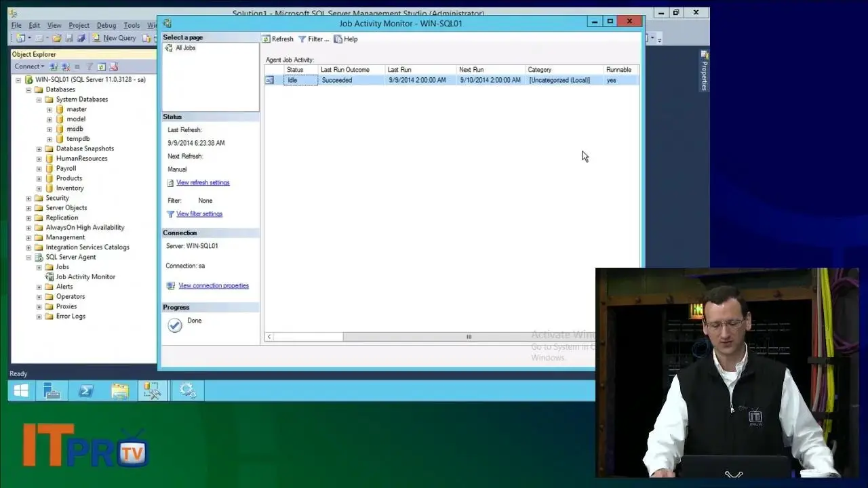Select the Proxies folder
This screenshot has width=868, height=488.
click(x=66, y=306)
